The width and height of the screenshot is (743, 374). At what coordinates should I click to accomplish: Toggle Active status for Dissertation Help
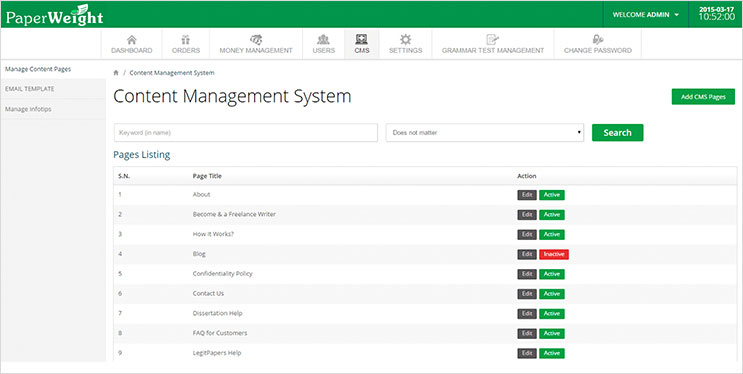(x=552, y=313)
